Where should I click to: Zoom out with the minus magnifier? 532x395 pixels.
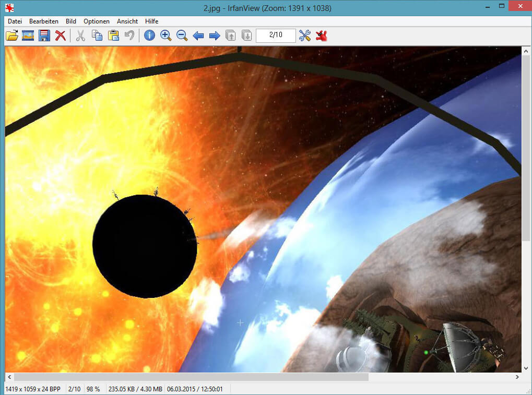[182, 35]
